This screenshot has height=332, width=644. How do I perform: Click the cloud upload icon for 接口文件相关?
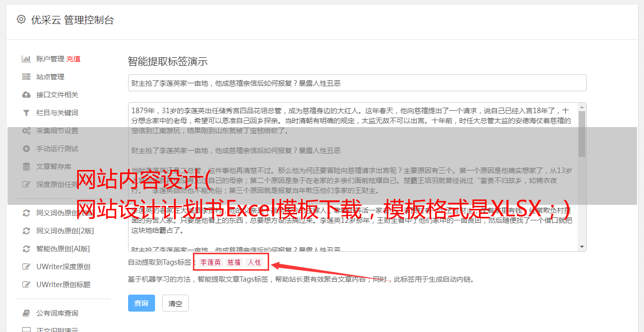point(26,95)
